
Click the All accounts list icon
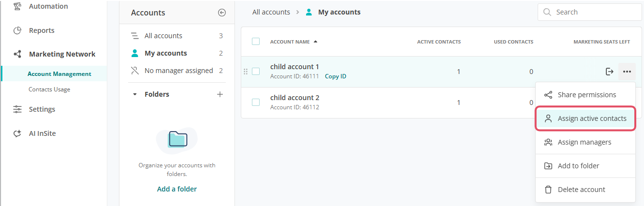pyautogui.click(x=135, y=36)
